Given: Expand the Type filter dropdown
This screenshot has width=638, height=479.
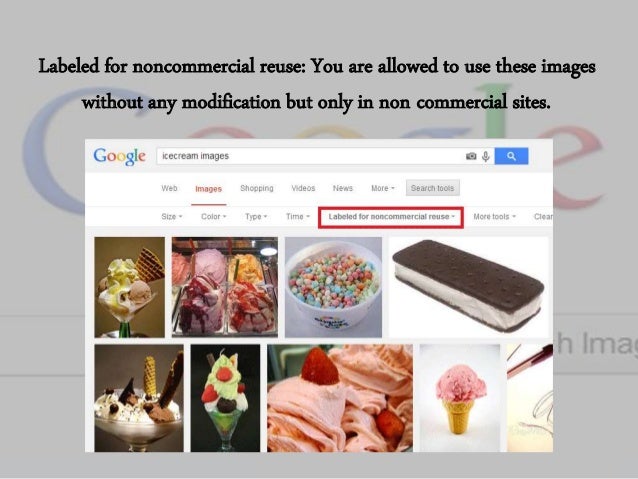Looking at the screenshot, I should (256, 217).
